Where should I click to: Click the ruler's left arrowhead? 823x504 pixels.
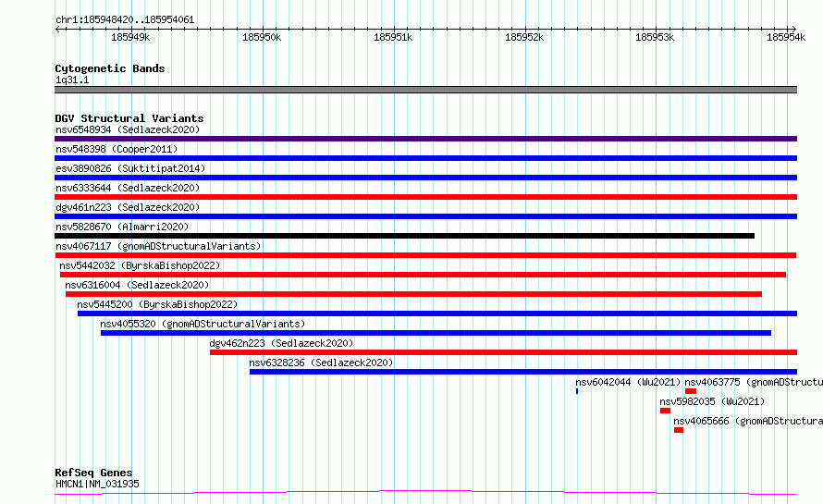click(57, 29)
